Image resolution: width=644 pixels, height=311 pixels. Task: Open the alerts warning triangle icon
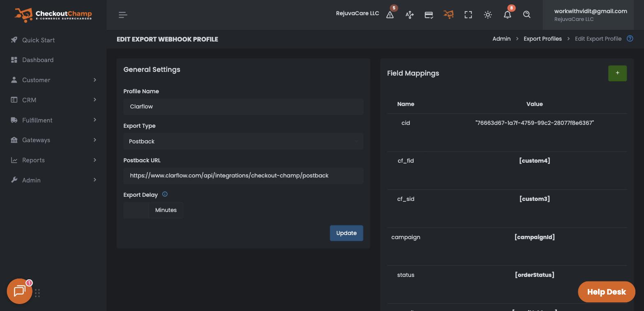(390, 15)
